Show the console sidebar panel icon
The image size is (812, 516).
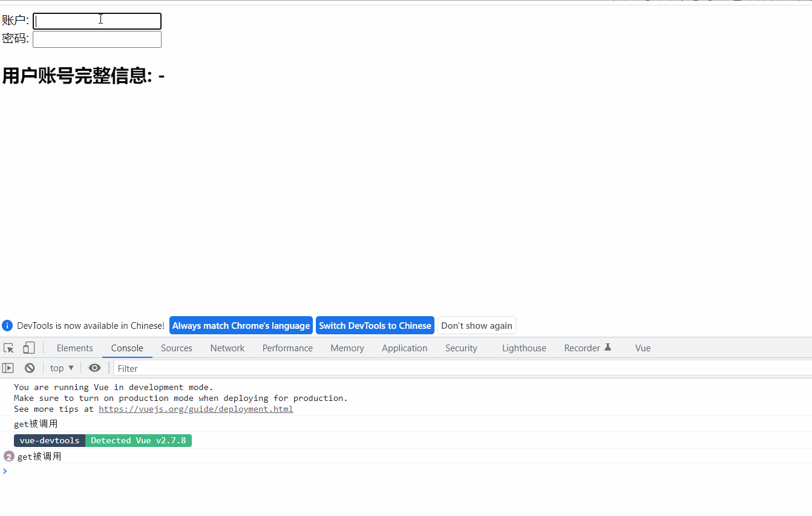(x=8, y=368)
